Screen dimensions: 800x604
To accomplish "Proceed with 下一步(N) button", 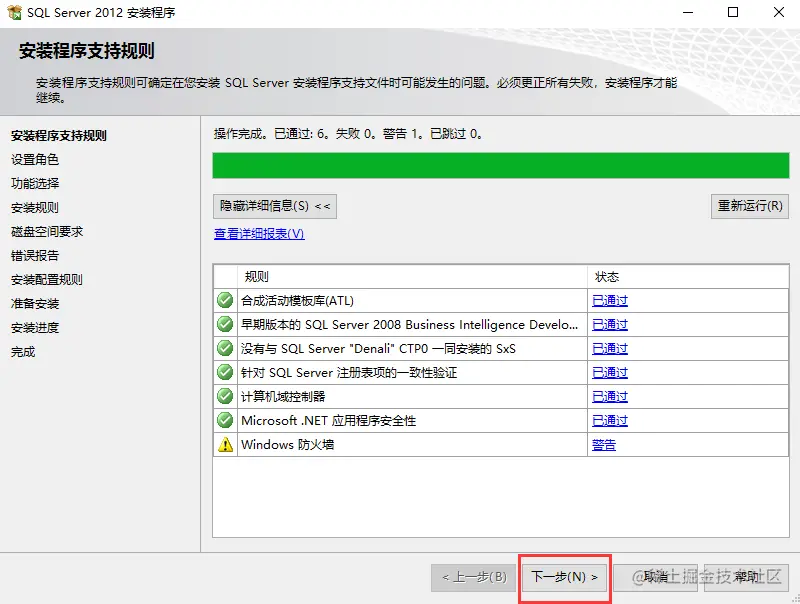I will [x=564, y=577].
